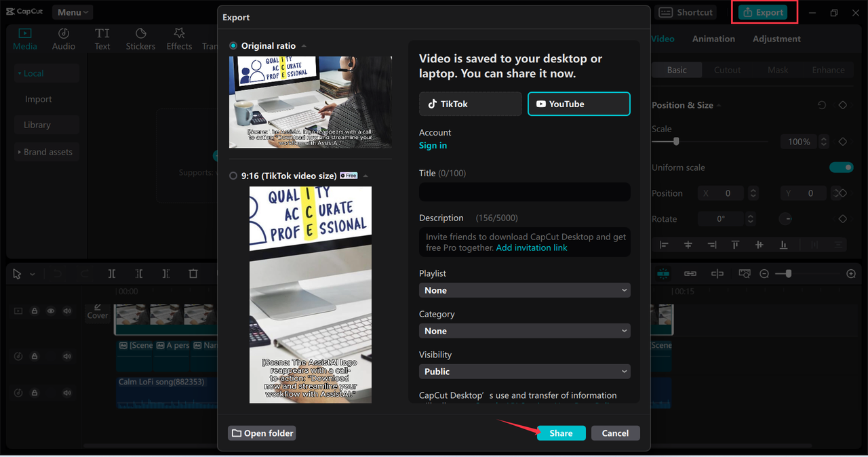Select the Cutout sub-tab
Viewport: 868px width, 457px height.
click(x=727, y=70)
